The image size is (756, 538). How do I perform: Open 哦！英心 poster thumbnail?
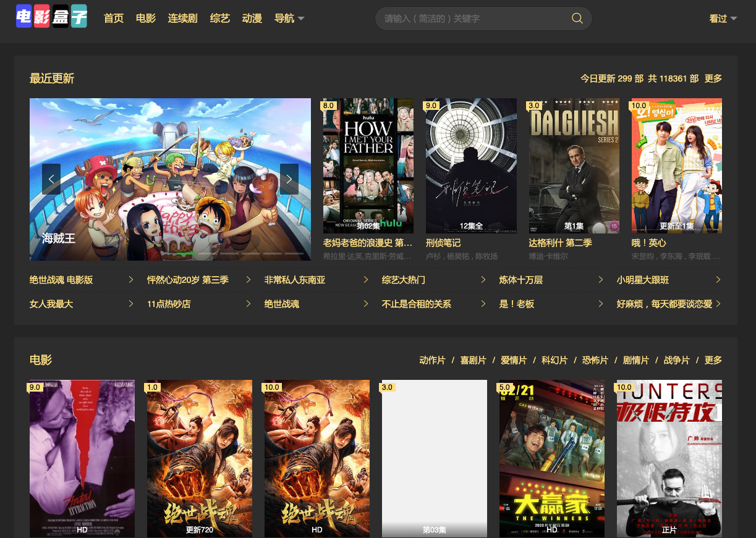point(677,166)
